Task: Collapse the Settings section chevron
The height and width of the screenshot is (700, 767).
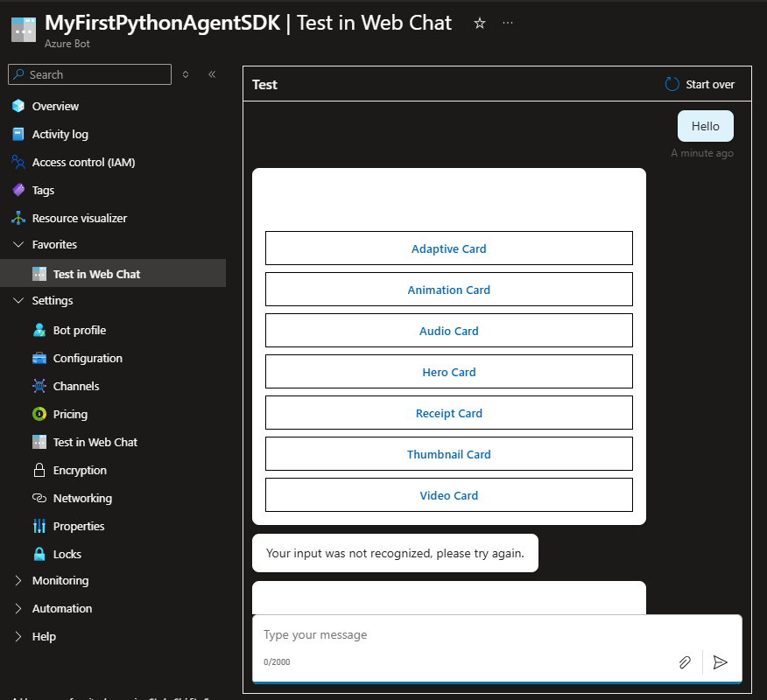Action: [18, 300]
